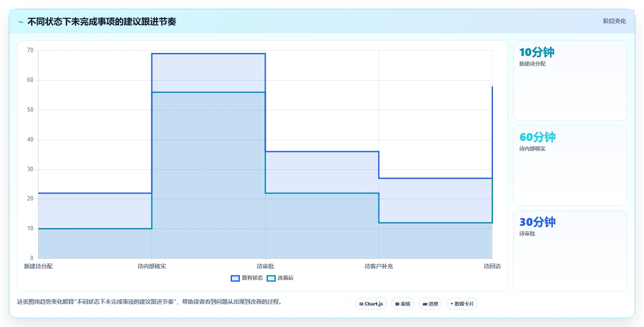The width and height of the screenshot is (644, 327).
Task: Select the Chart.js tag chip
Action: pyautogui.click(x=371, y=304)
